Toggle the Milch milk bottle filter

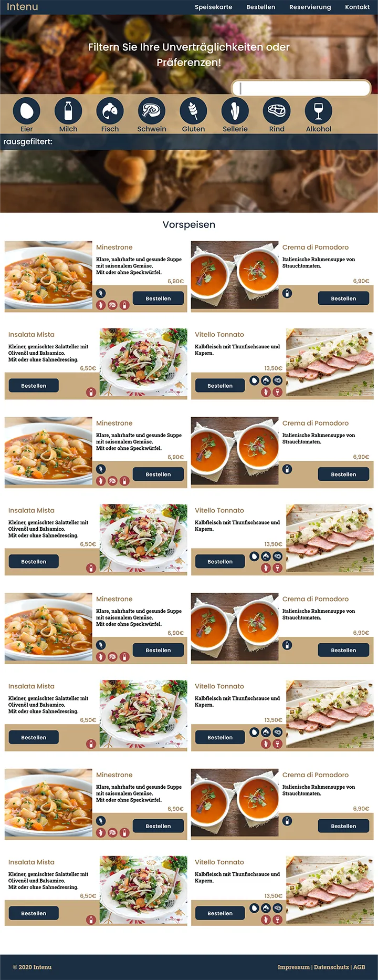click(x=68, y=111)
